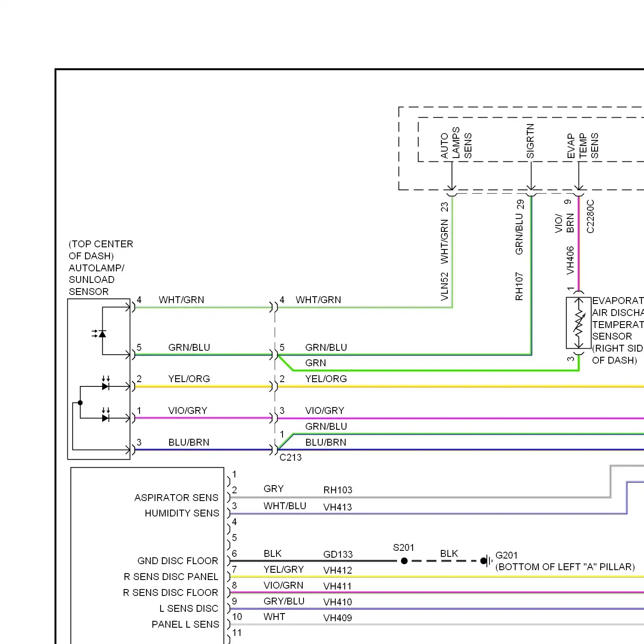The height and width of the screenshot is (644, 644).
Task: Click the WHT/GRN label right of C213
Action: point(319,300)
